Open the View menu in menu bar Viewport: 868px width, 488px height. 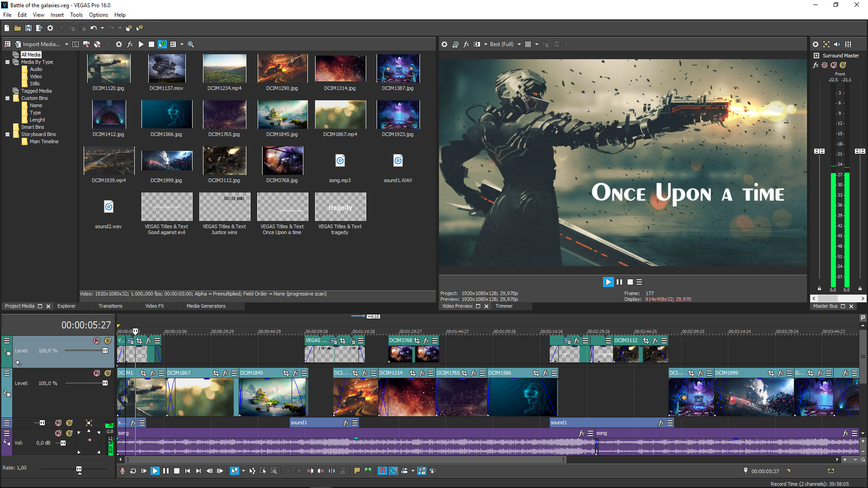[x=37, y=14]
